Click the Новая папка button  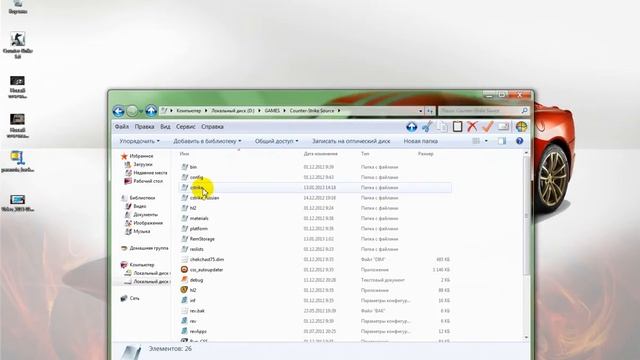pos(420,141)
